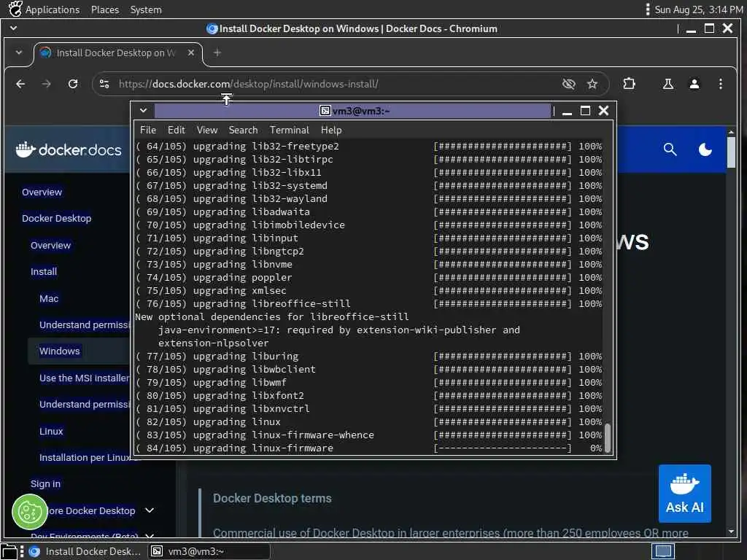This screenshot has height=560, width=747.
Task: Open the System menu
Action: [x=146, y=9]
